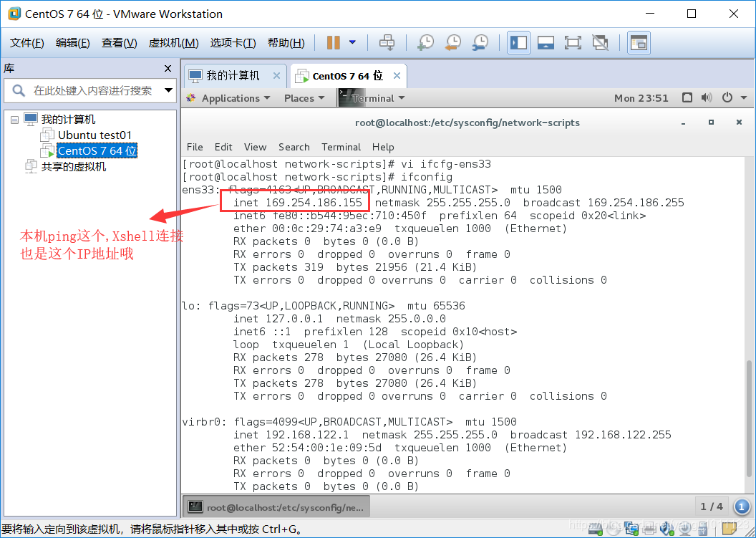Viewport: 756px width, 538px height.
Task: Open the terminal Help menu
Action: pyautogui.click(x=383, y=147)
